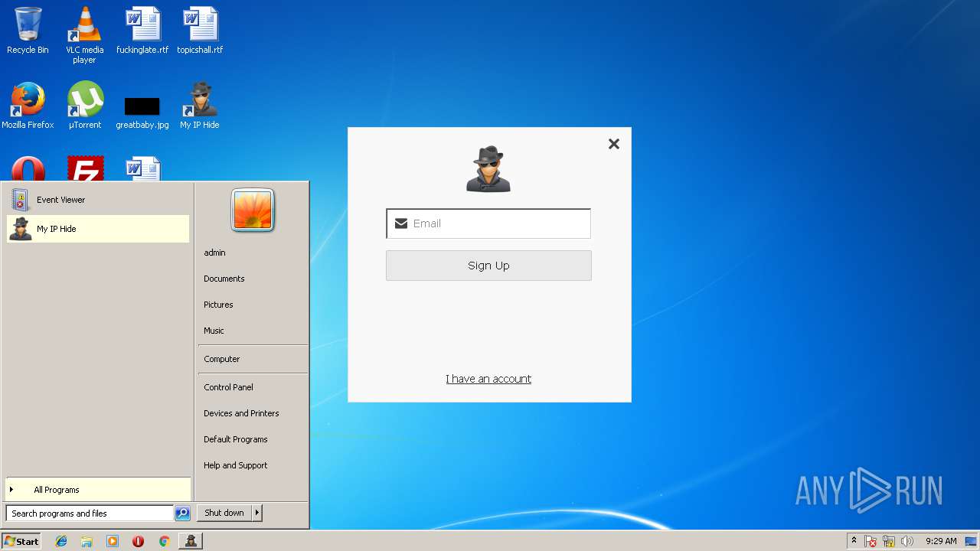This screenshot has width=980, height=551.
Task: Switch to My IP Hide taskbar button
Action: 191,541
